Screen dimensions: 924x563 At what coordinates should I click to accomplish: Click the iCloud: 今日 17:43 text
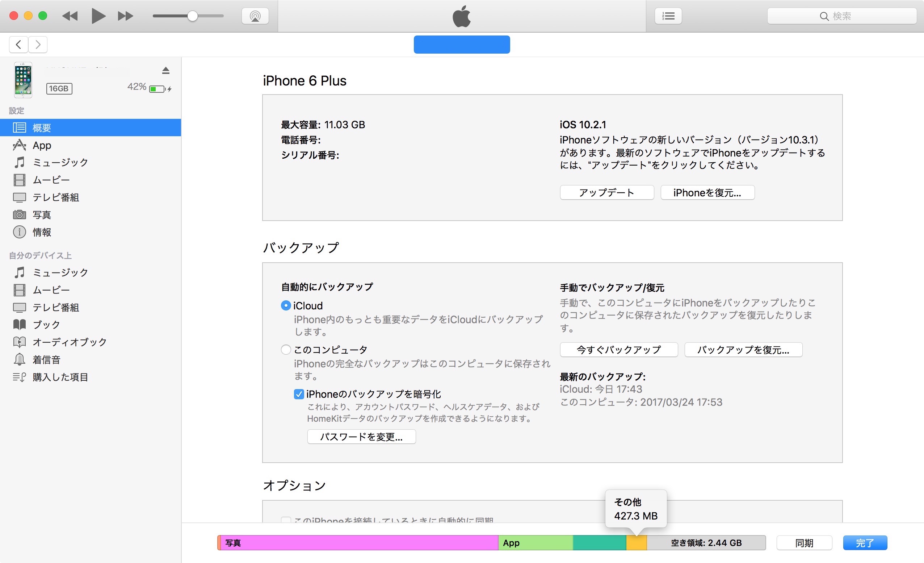[x=601, y=389]
